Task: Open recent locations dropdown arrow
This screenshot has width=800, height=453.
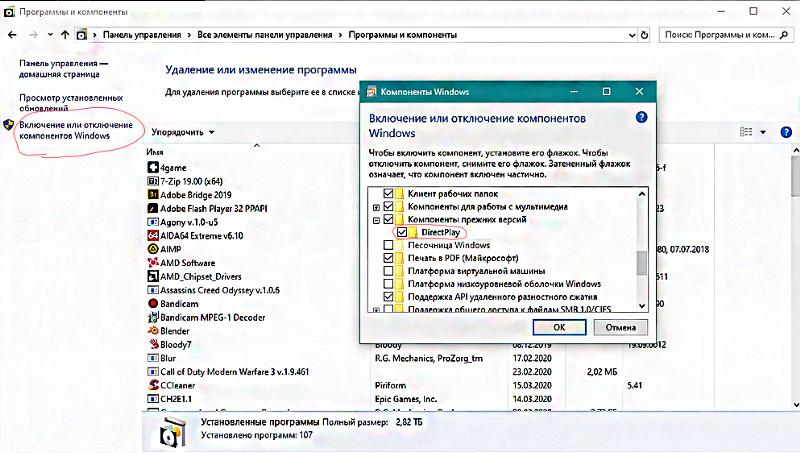Action: pyautogui.click(x=50, y=35)
